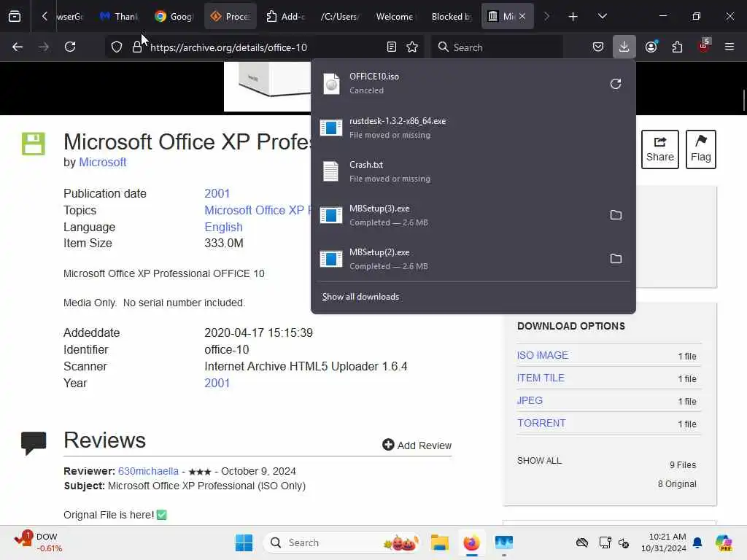The image size is (747, 560).
Task: Open Firefox account icon
Action: (651, 47)
